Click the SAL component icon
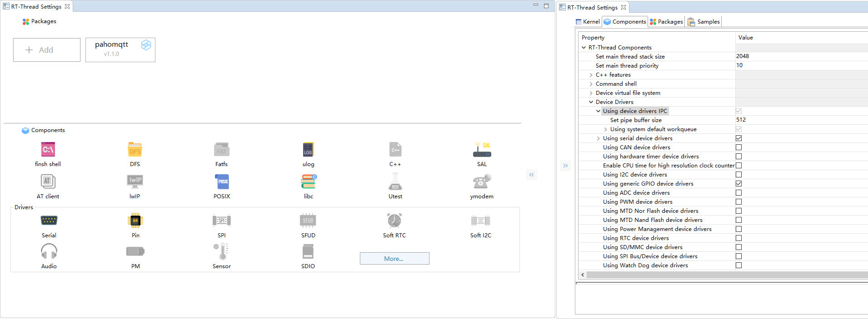 (x=482, y=149)
